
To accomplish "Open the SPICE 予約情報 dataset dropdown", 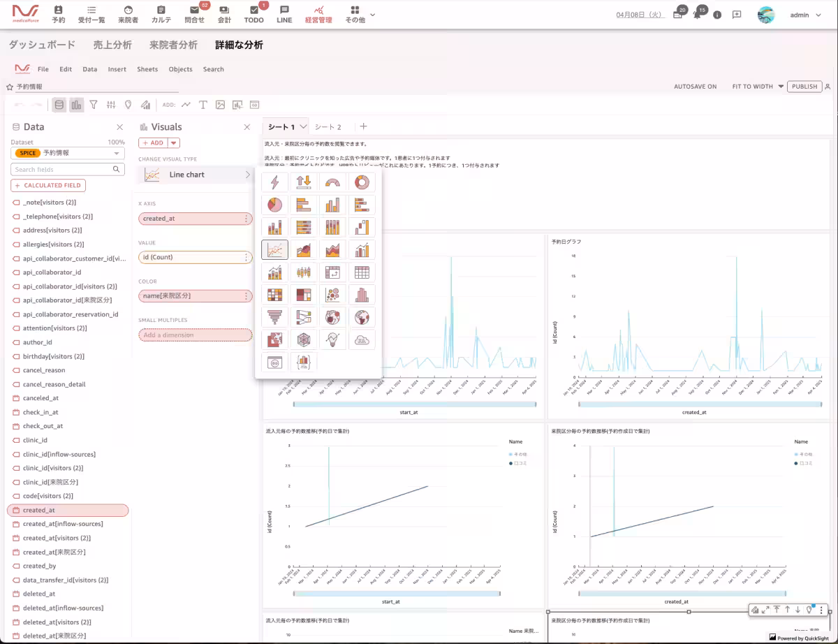I will [68, 153].
